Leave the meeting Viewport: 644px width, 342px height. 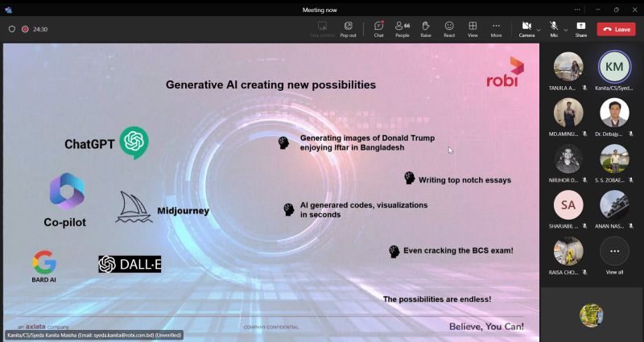pyautogui.click(x=616, y=29)
